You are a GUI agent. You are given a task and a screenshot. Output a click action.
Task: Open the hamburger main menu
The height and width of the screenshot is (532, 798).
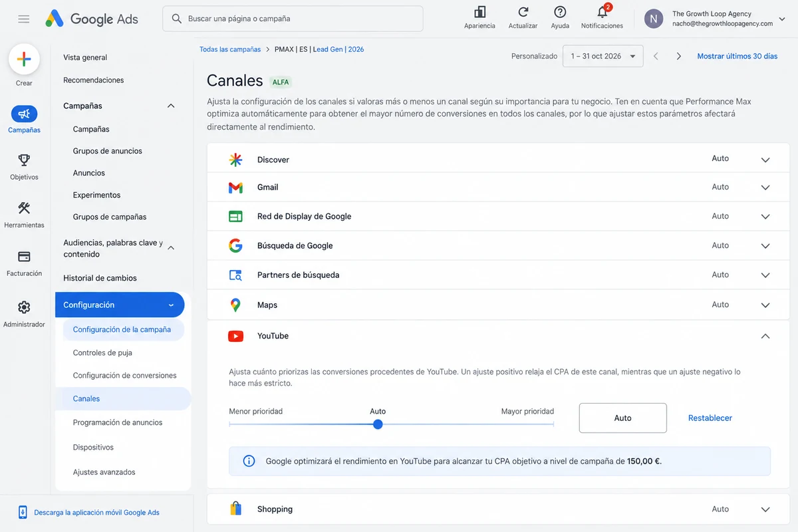click(x=24, y=19)
